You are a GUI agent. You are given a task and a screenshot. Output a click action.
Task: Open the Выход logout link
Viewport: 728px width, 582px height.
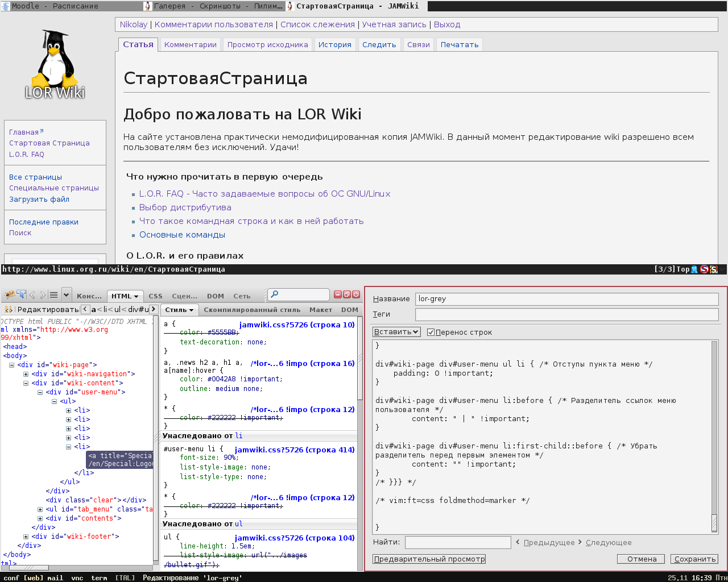click(x=447, y=24)
